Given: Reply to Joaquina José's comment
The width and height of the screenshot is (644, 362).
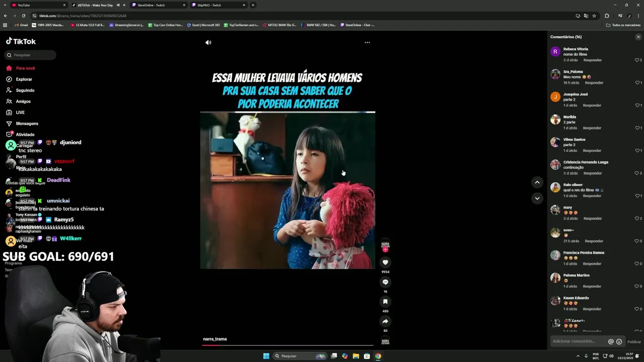Looking at the screenshot, I should [592, 106].
